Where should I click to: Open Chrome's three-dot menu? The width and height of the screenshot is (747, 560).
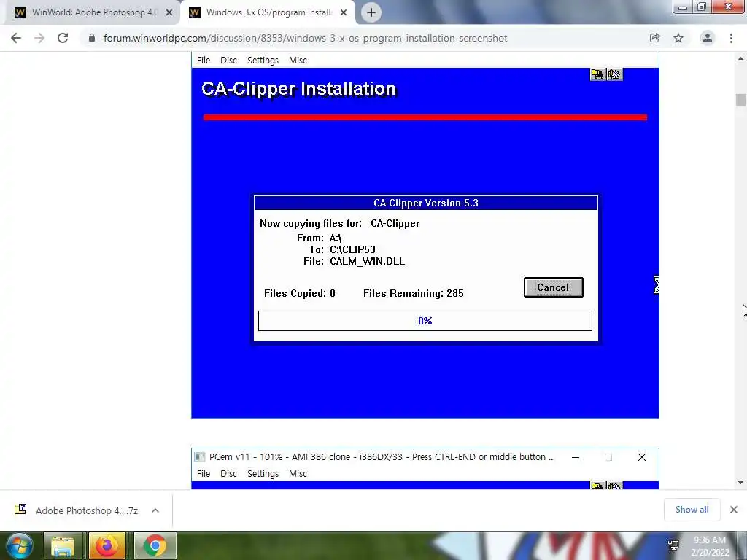pyautogui.click(x=731, y=38)
